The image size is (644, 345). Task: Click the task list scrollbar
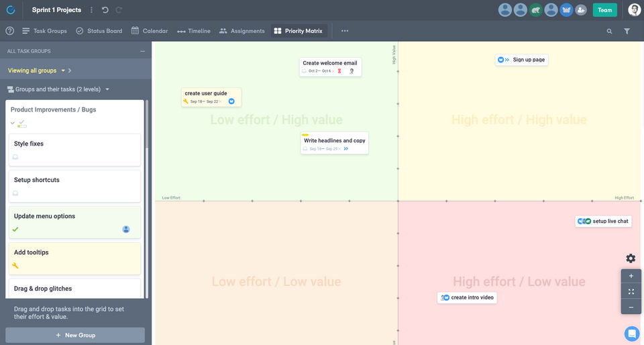coord(147,125)
